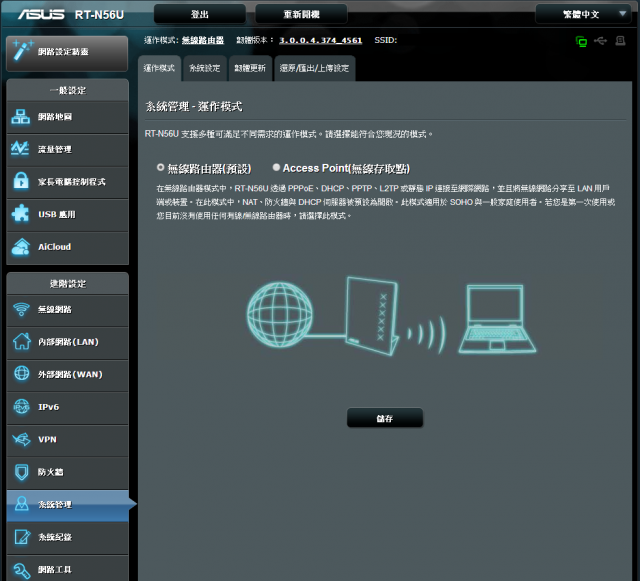Click the parental control padlock icon
Image resolution: width=640 pixels, height=581 pixels.
tap(21, 181)
